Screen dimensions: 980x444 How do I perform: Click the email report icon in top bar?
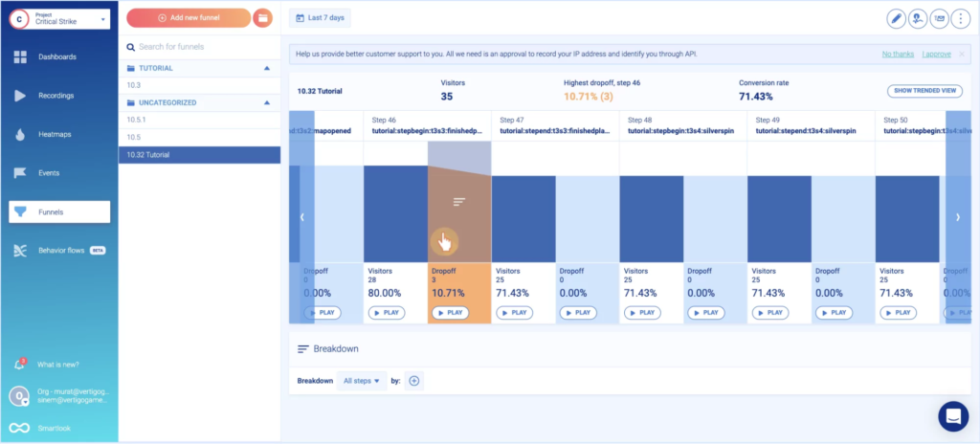click(939, 19)
